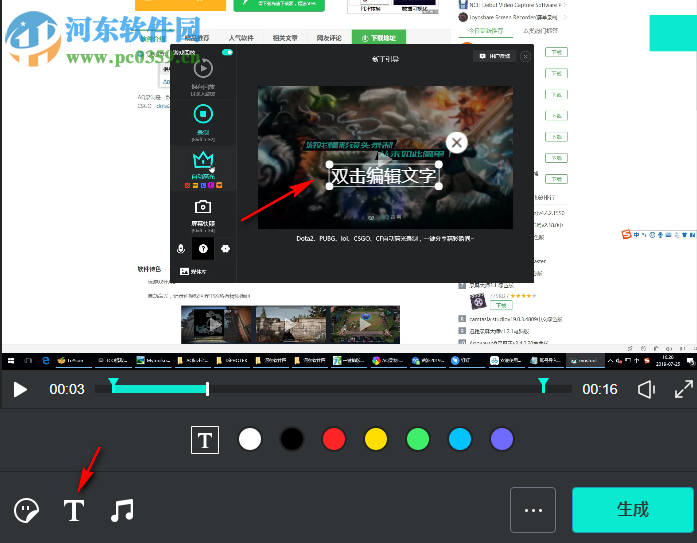Open the 相关文章 tab
The height and width of the screenshot is (543, 697).
285,38
